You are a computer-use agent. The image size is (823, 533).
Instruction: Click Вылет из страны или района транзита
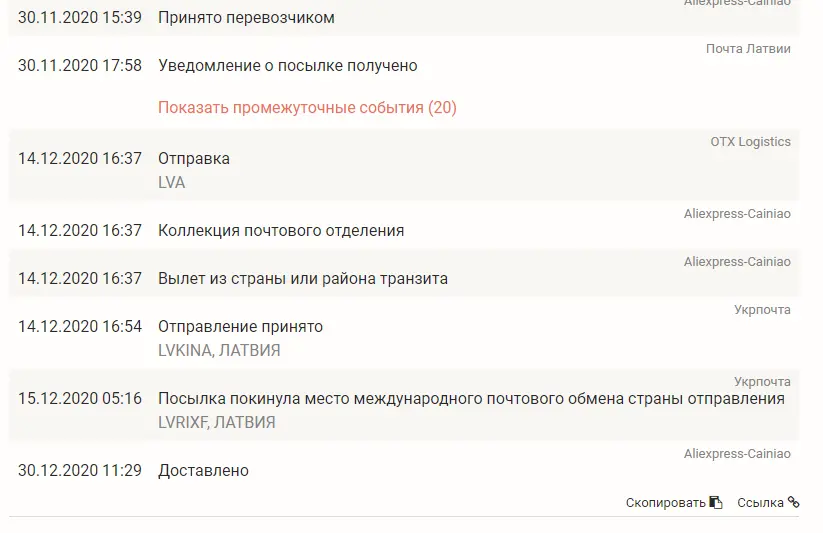point(303,279)
